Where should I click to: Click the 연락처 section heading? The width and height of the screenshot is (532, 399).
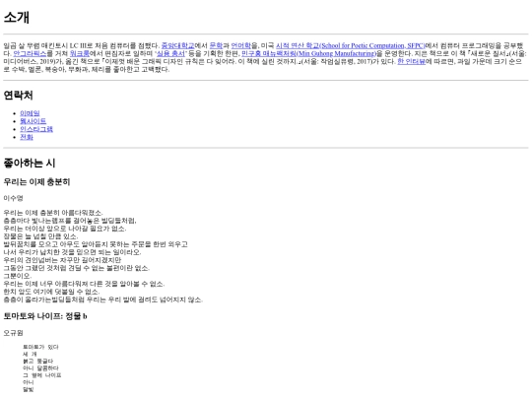tap(18, 96)
